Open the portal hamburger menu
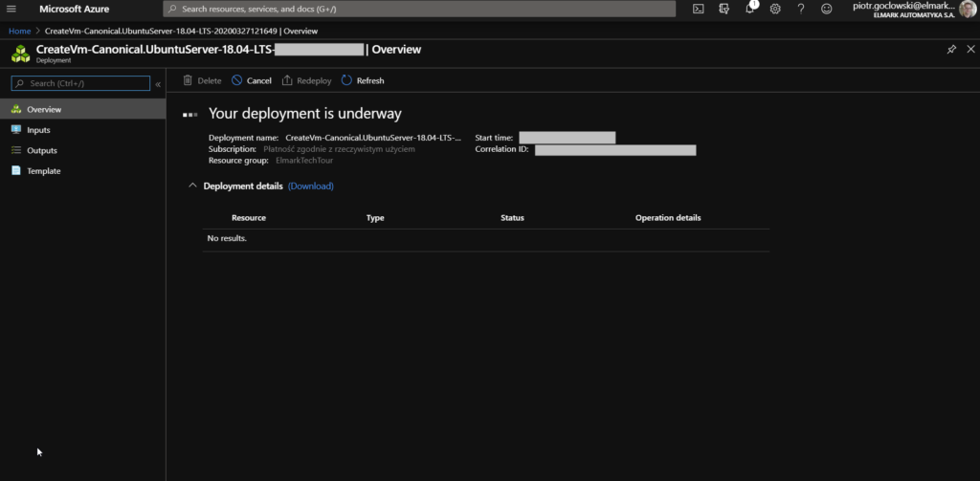This screenshot has width=980, height=481. pos(11,9)
